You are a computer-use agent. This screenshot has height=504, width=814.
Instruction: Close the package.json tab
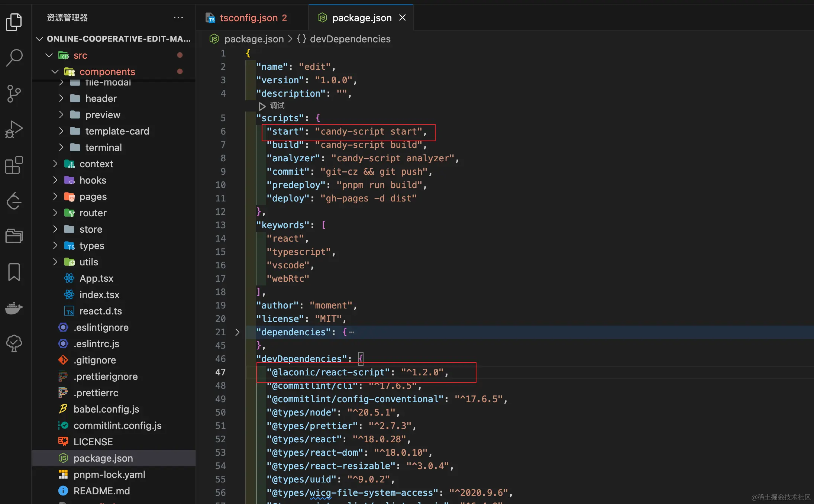coord(402,18)
